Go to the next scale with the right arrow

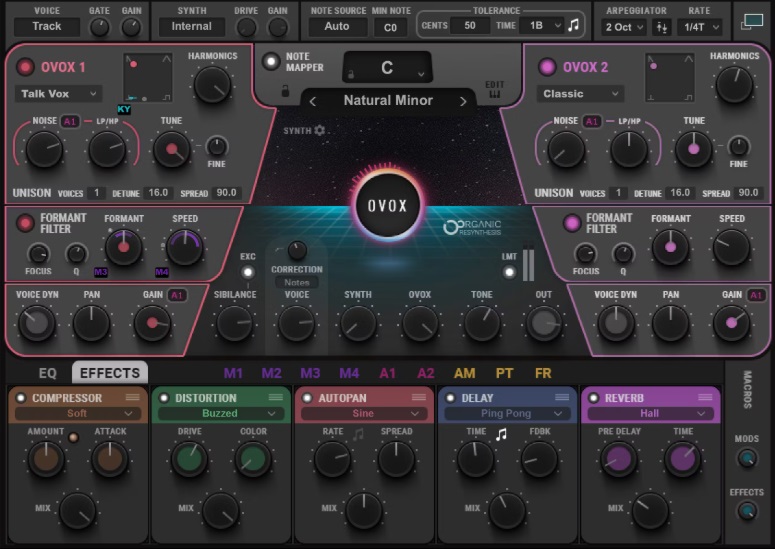[463, 102]
